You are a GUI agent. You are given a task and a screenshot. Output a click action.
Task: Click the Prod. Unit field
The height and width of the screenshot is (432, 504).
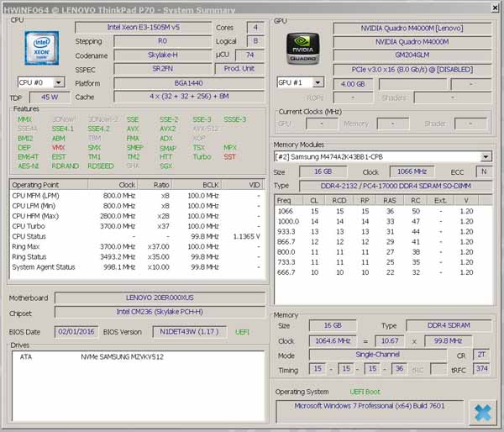239,69
